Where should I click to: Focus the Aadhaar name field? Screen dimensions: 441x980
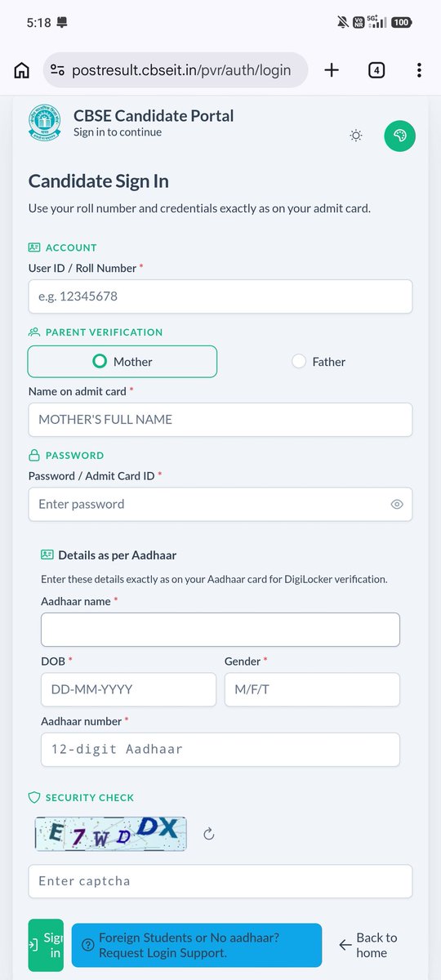(x=220, y=630)
